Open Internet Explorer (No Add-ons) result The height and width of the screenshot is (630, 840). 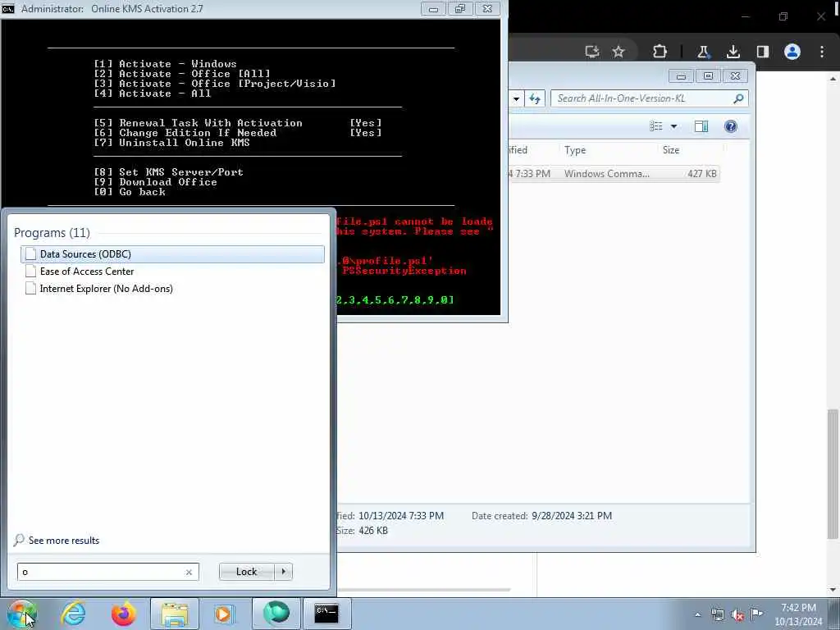106,289
